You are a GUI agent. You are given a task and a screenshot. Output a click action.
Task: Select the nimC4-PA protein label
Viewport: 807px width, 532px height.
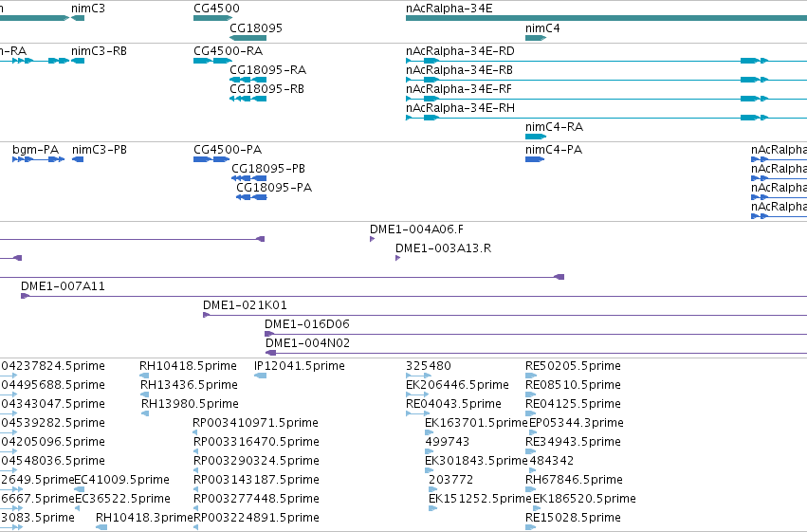(554, 150)
